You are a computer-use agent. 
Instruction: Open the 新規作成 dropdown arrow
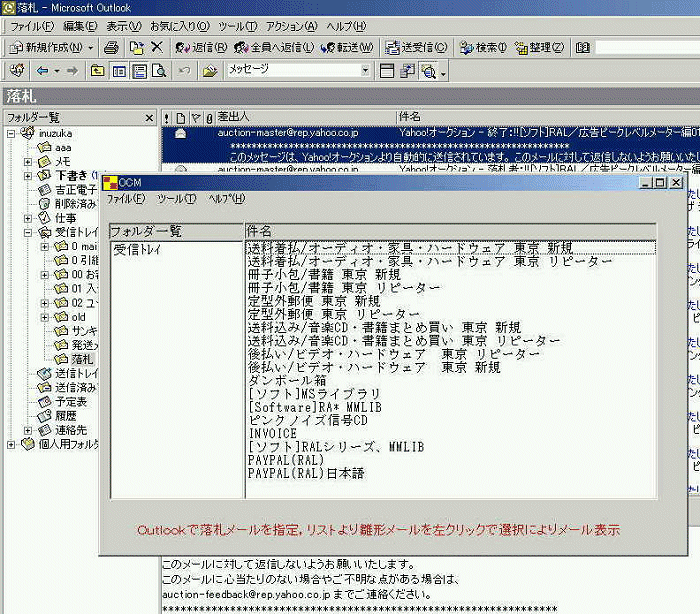90,47
